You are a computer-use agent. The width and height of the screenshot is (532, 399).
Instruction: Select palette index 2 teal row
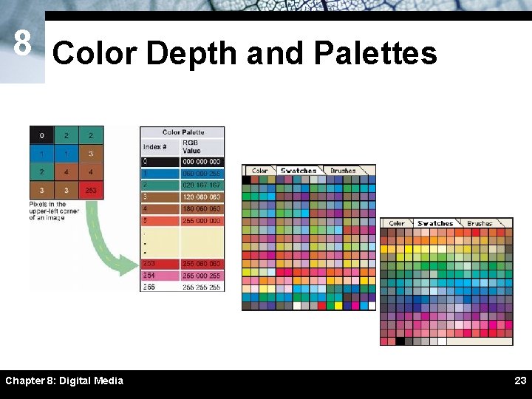click(183, 185)
